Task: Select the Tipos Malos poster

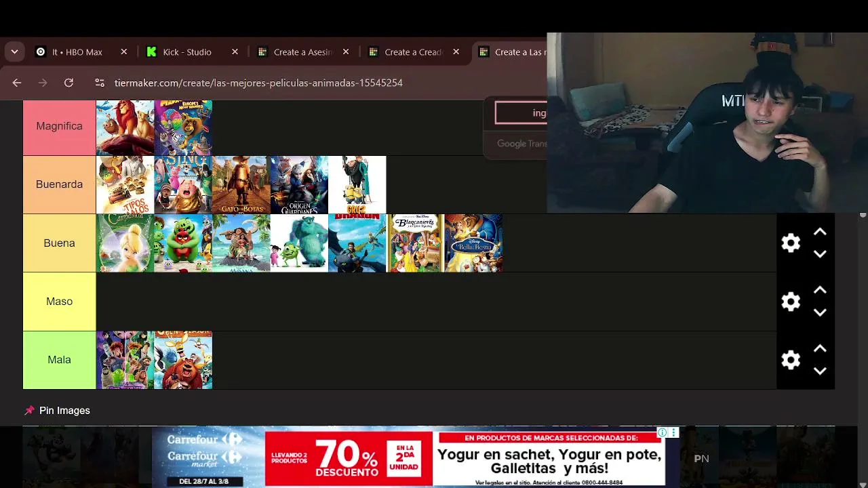Action: tap(125, 185)
